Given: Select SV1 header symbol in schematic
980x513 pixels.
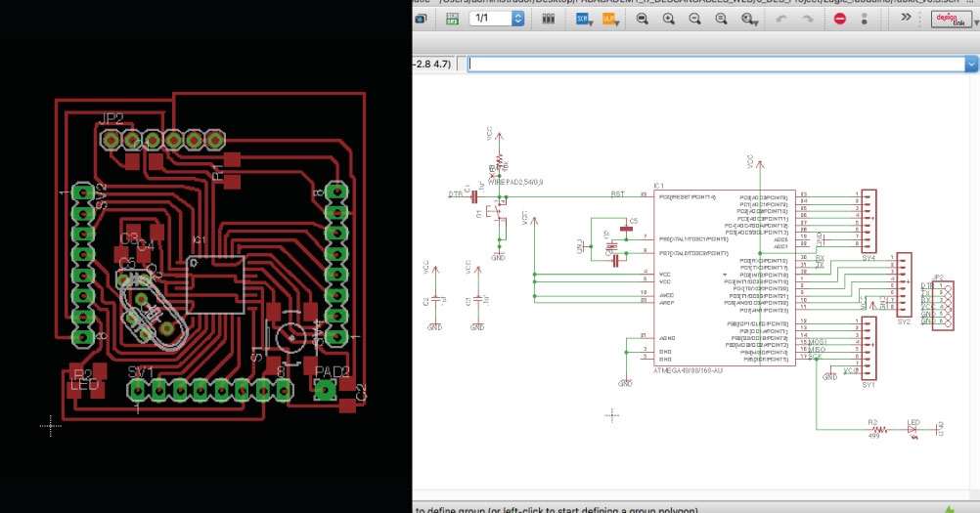Looking at the screenshot, I should click(x=869, y=348).
